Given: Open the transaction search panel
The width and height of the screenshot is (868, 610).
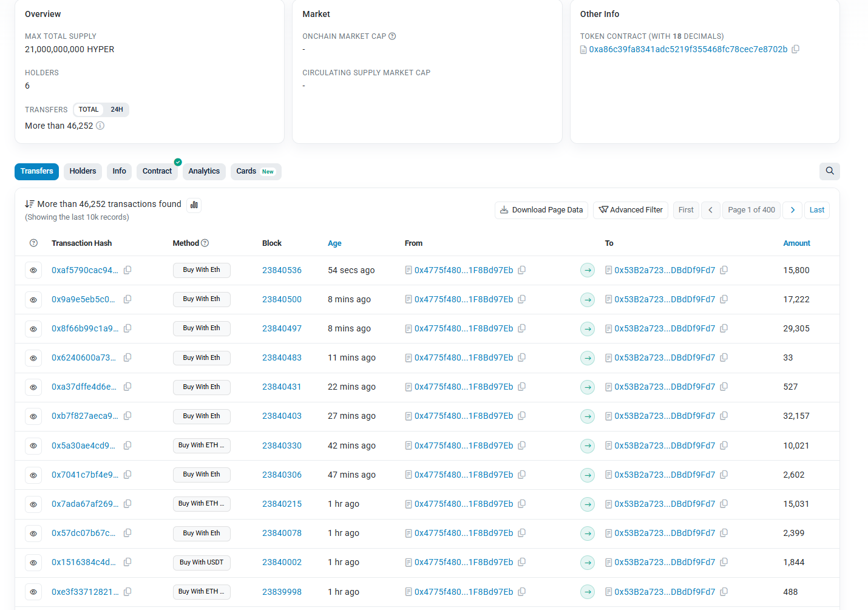Looking at the screenshot, I should pos(829,171).
